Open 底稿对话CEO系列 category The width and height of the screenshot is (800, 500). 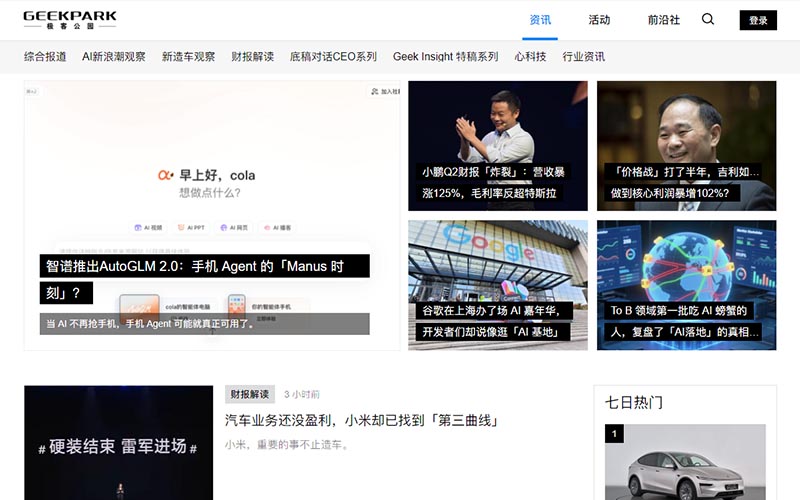pos(333,57)
